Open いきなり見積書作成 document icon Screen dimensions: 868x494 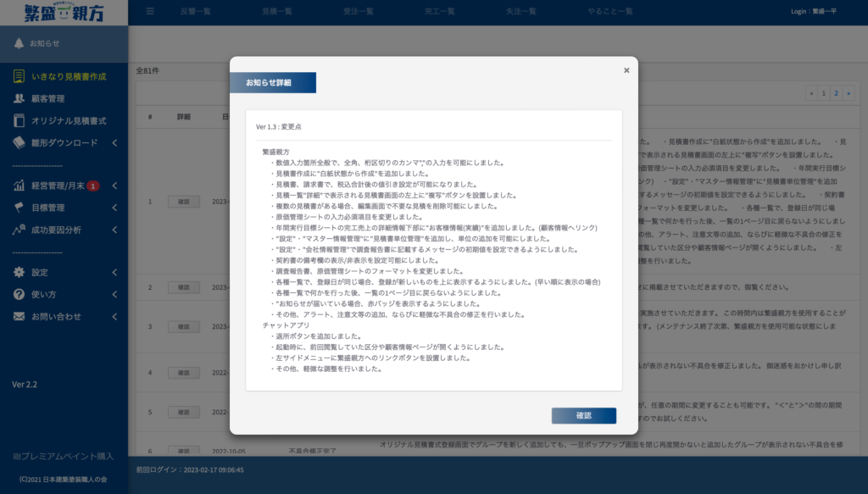tap(19, 76)
